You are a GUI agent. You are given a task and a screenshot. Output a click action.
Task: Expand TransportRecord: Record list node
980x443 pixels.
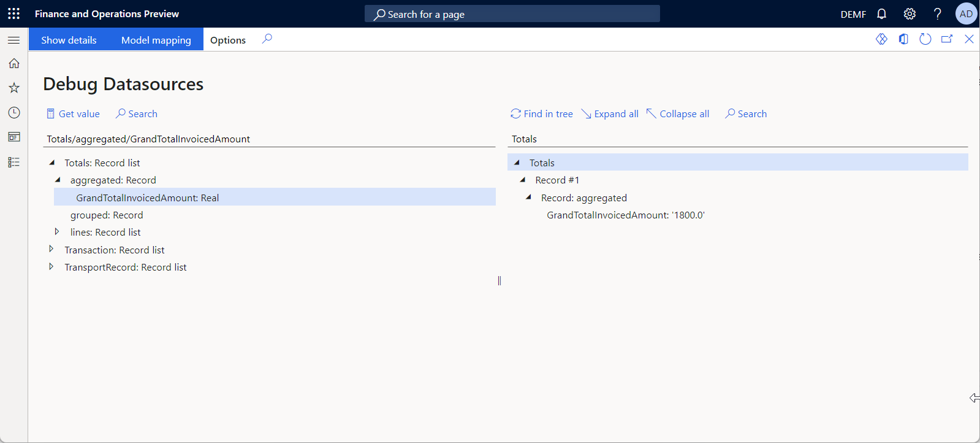[51, 266]
